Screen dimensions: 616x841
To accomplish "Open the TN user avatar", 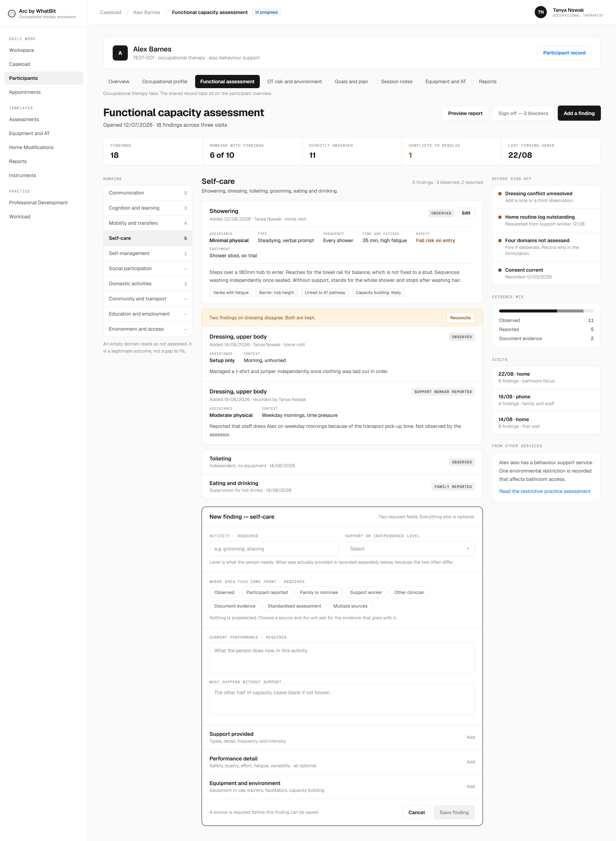I will [x=540, y=12].
